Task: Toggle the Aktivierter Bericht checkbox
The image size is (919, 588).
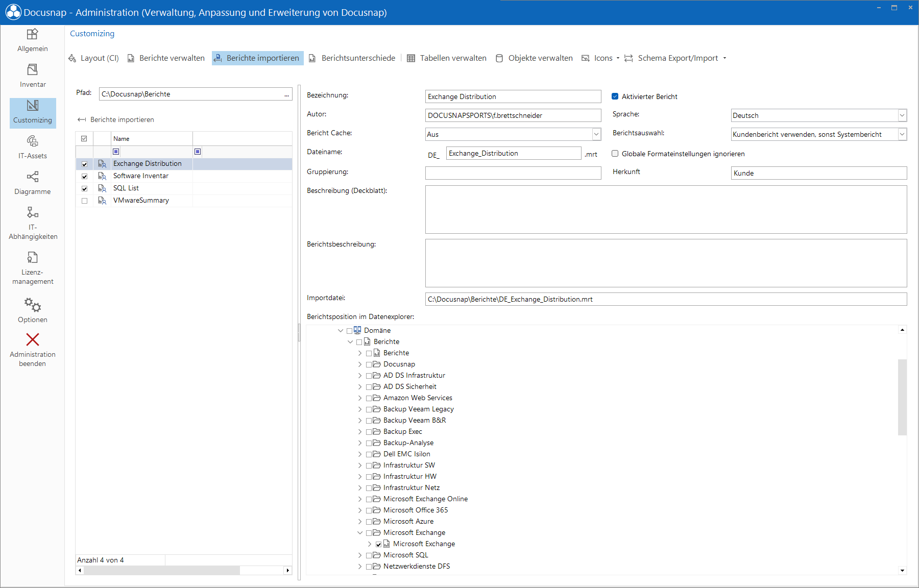Action: tap(615, 96)
